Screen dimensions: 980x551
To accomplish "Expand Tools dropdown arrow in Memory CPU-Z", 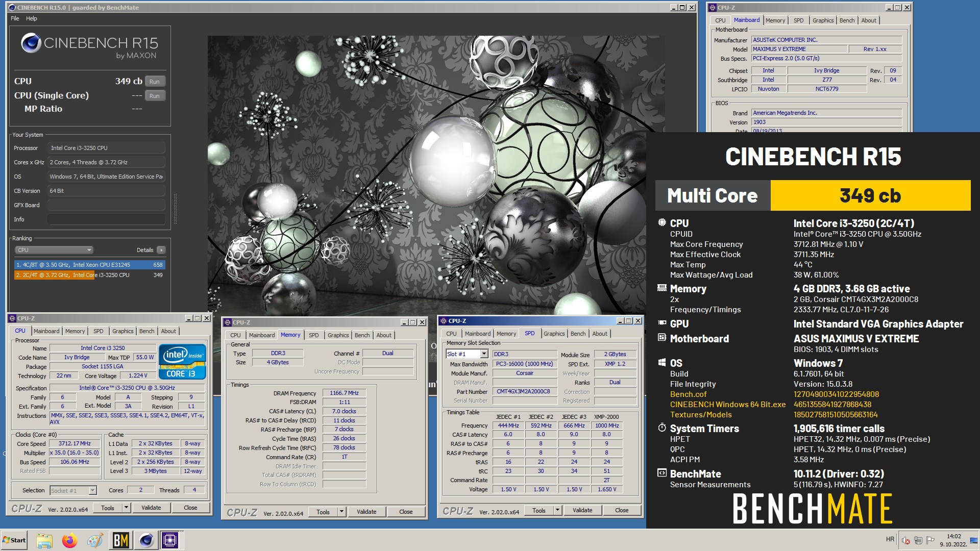I will (x=341, y=512).
